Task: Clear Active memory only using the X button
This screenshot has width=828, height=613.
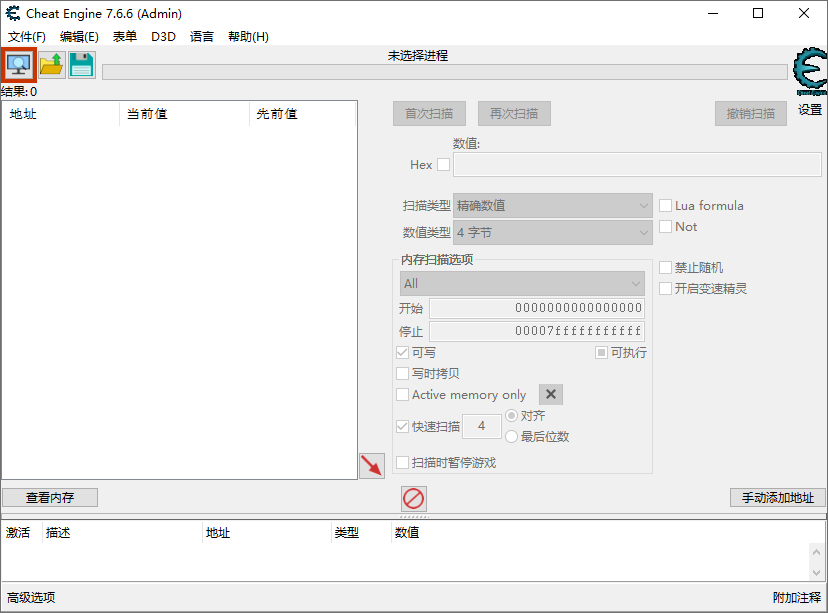Action: tap(550, 394)
